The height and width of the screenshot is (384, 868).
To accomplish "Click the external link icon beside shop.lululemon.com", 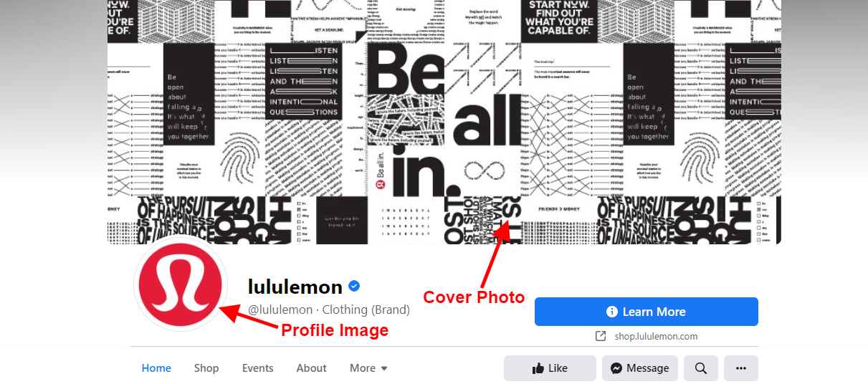I will pyautogui.click(x=601, y=336).
